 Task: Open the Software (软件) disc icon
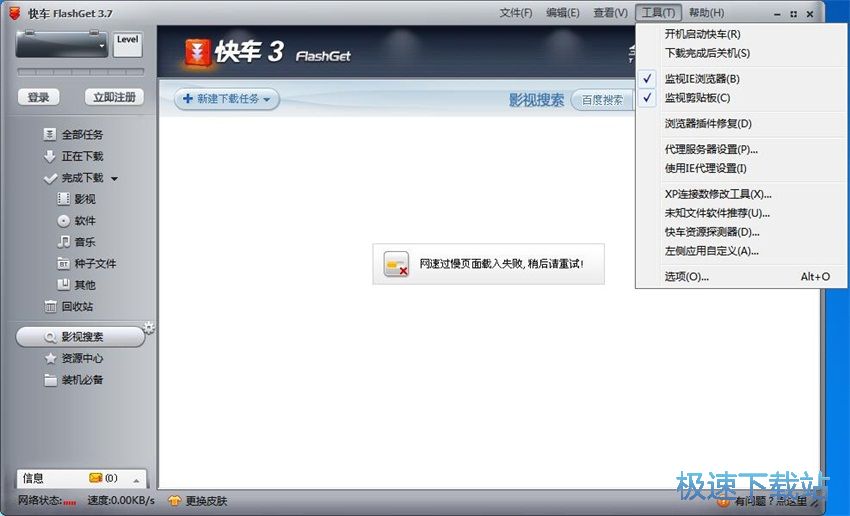point(63,221)
